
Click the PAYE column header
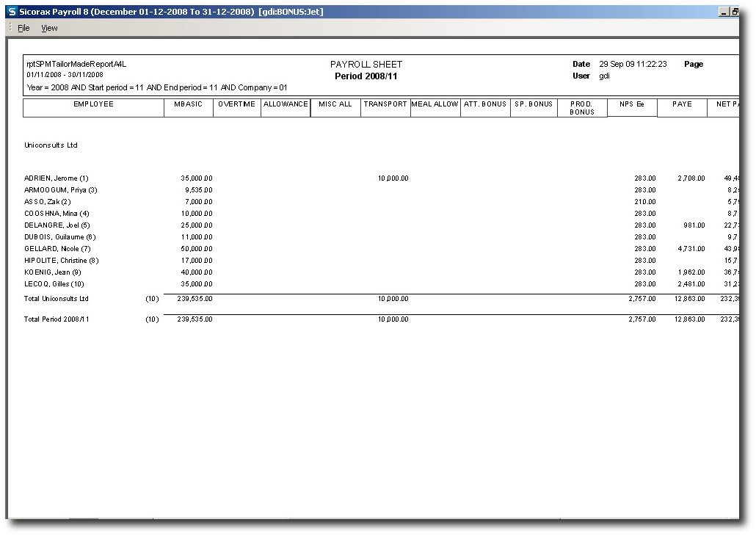[x=682, y=104]
